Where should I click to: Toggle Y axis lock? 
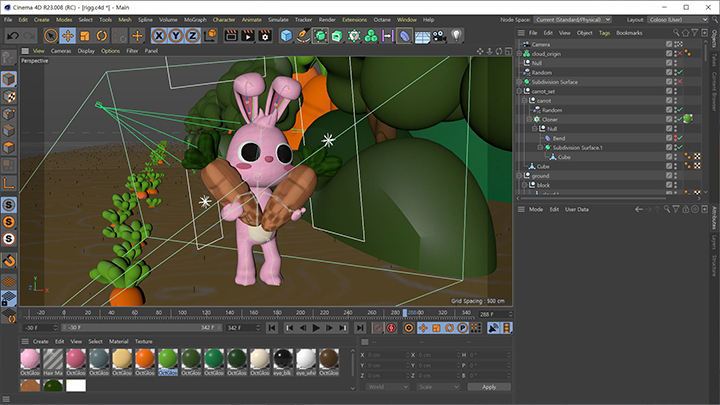pyautogui.click(x=176, y=36)
